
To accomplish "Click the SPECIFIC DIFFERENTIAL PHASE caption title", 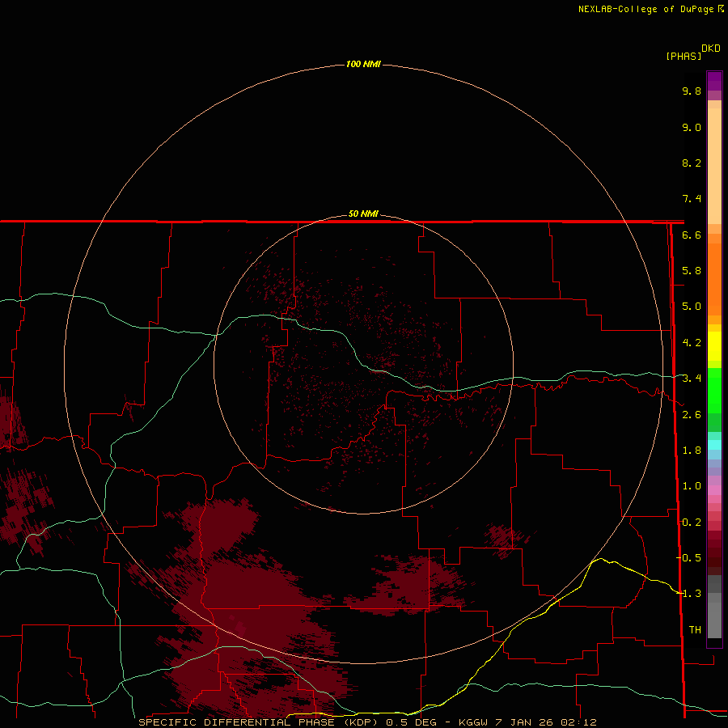I will click(x=236, y=722).
